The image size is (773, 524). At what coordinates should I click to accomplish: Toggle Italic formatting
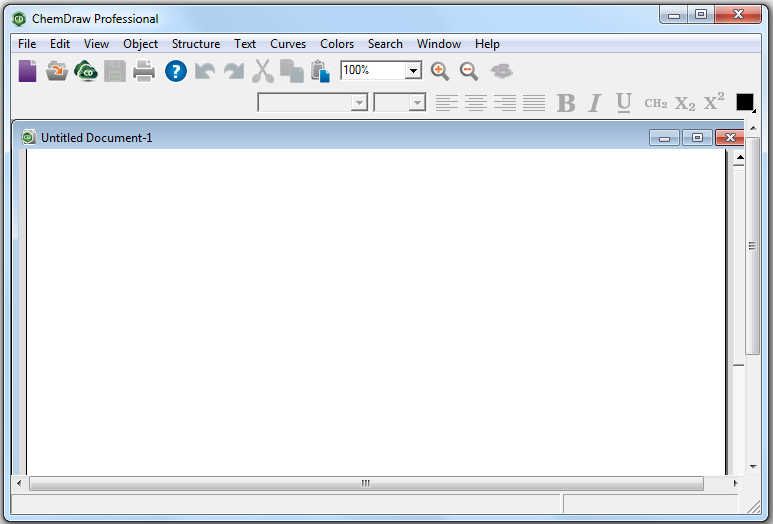point(595,103)
